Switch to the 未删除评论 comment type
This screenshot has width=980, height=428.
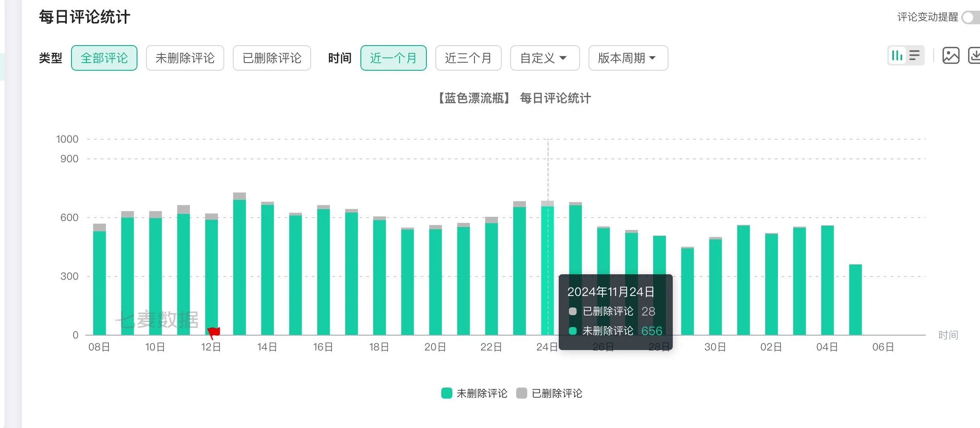tap(185, 58)
